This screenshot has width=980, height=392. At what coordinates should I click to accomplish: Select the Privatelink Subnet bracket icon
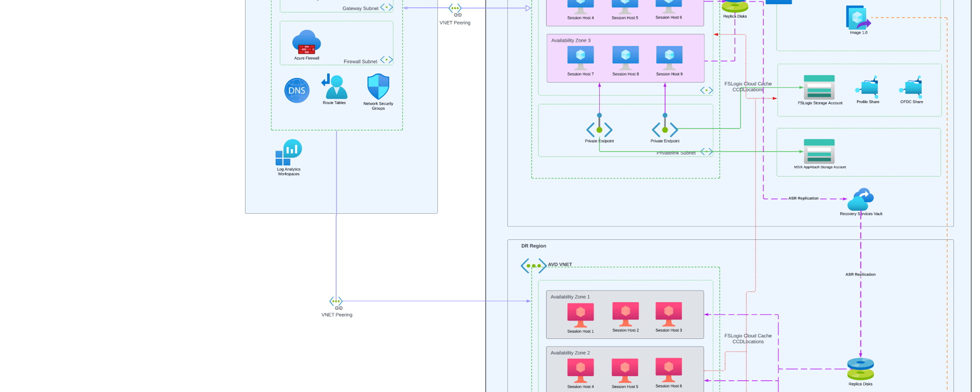[706, 152]
